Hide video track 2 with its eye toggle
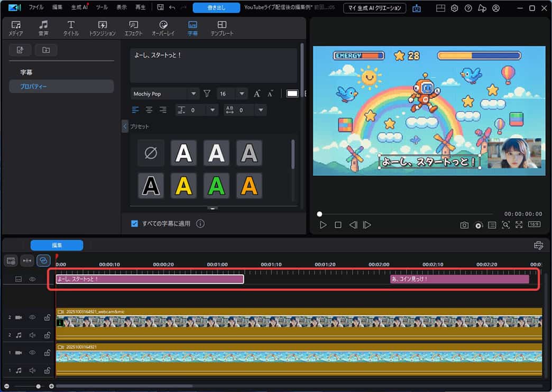This screenshot has width=552, height=392. [x=32, y=317]
